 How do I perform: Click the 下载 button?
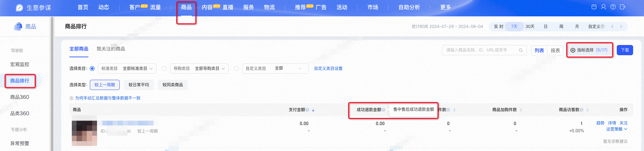coord(625,50)
